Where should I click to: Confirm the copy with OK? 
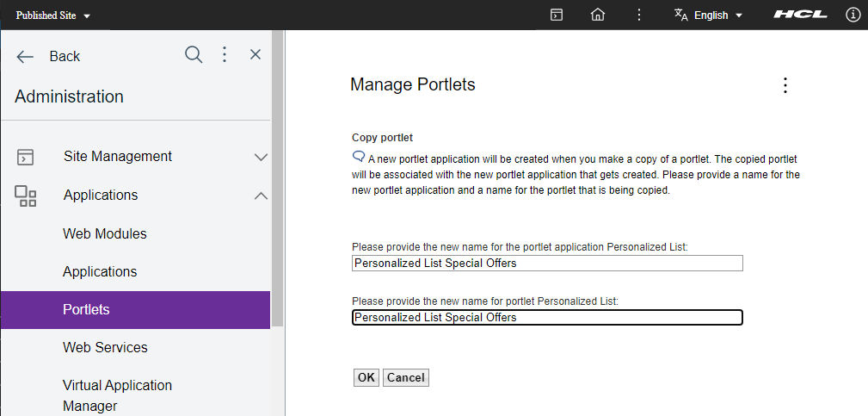click(366, 378)
